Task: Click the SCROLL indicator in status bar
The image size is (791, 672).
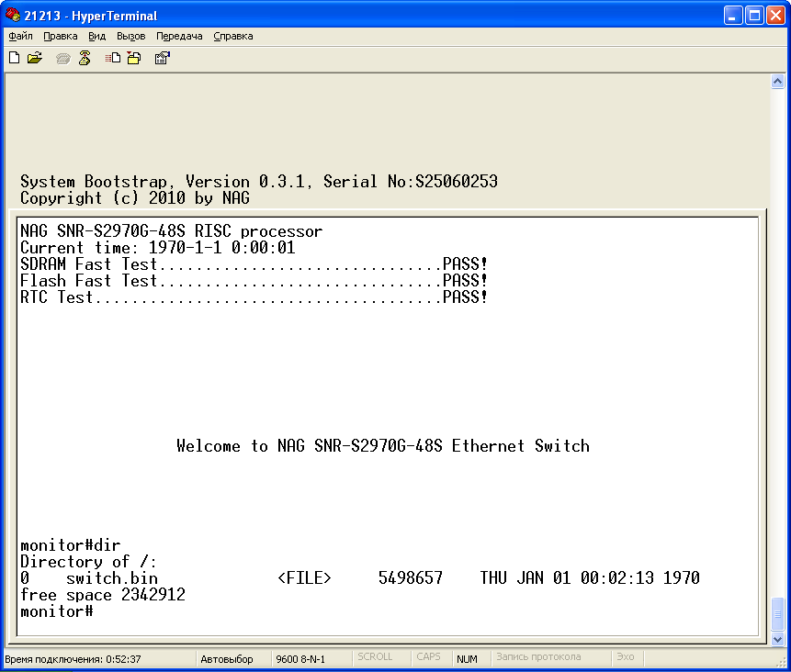Action: [375, 657]
